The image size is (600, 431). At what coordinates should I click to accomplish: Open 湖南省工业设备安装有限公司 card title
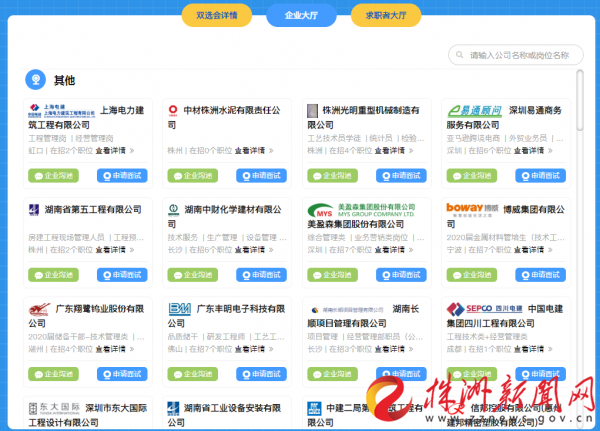point(224,415)
